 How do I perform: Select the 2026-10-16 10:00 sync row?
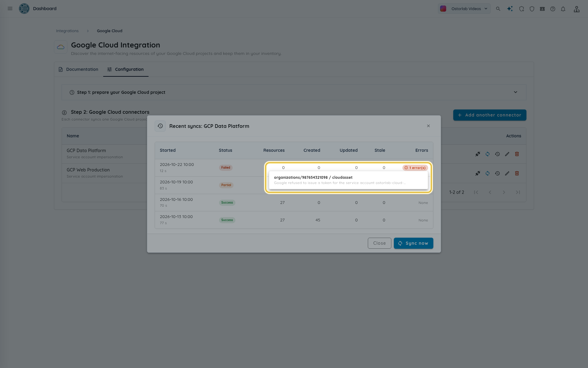click(294, 202)
